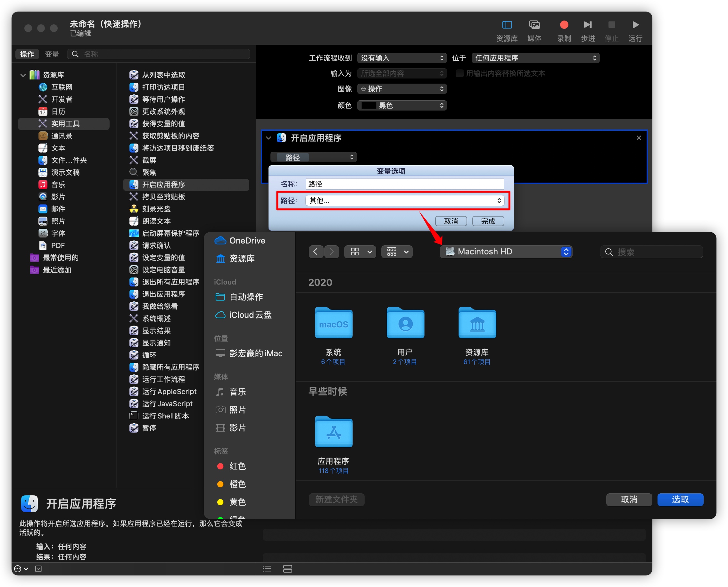Viewport: 728px width, 587px height.
Task: Click Done in variable options popup
Action: point(488,221)
